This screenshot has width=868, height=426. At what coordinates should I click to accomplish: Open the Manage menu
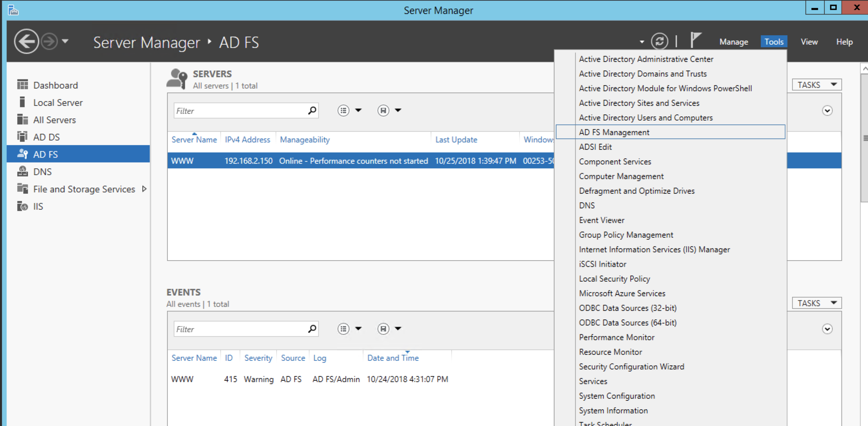[734, 42]
